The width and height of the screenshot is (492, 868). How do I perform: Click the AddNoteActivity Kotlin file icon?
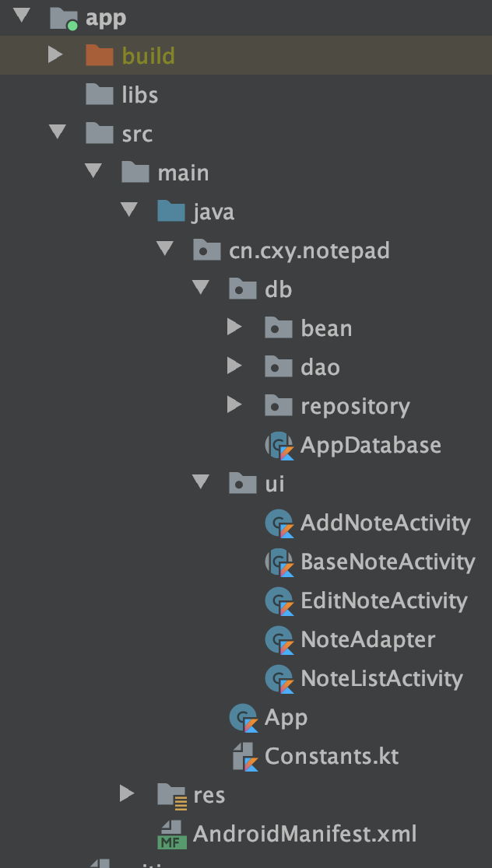(x=279, y=523)
